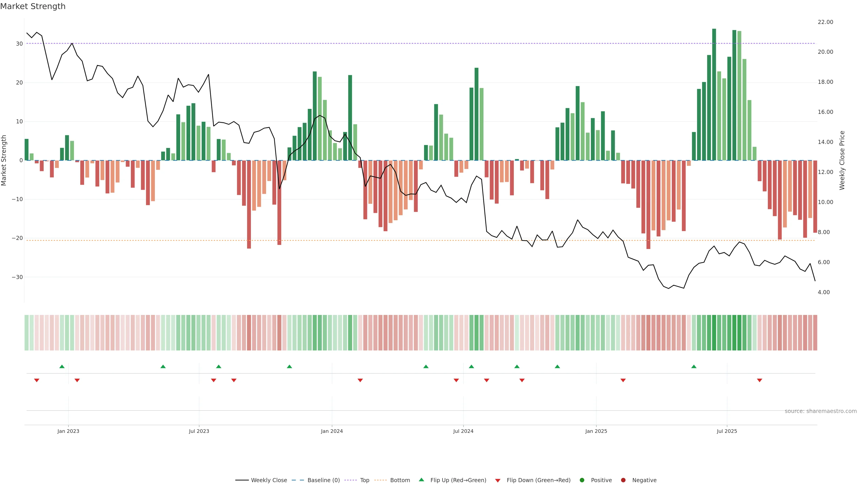Click the last red flip-down marker after Jul 2025
The height and width of the screenshot is (488, 868).
click(x=759, y=380)
